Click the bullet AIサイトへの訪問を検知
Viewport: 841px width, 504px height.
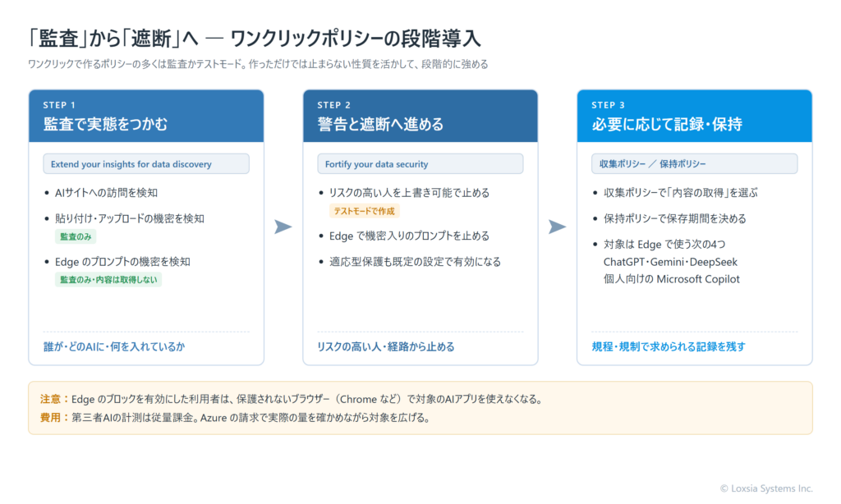pos(106,192)
